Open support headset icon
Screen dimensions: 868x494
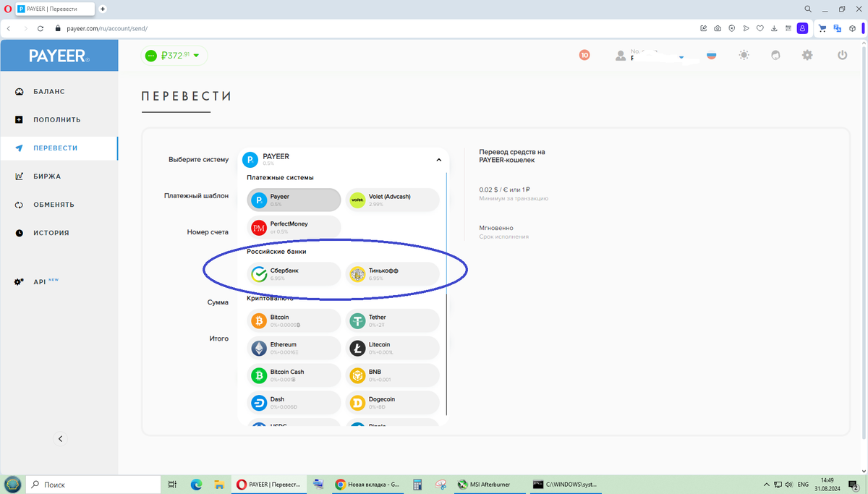click(x=775, y=55)
